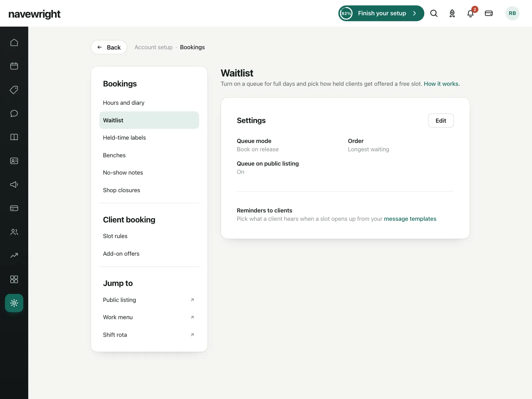532x399 pixels.
Task: Click the 'Reminders to clients' heading
Action: pyautogui.click(x=264, y=210)
